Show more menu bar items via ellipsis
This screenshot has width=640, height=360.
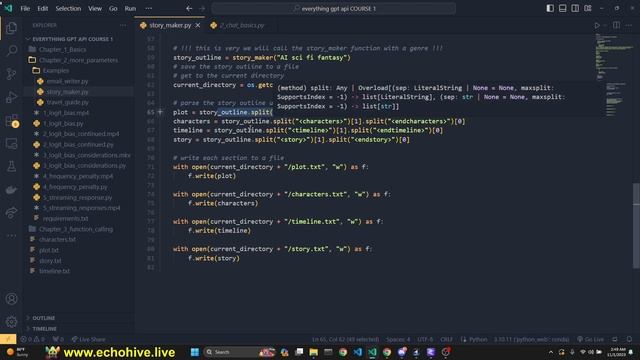click(x=149, y=8)
